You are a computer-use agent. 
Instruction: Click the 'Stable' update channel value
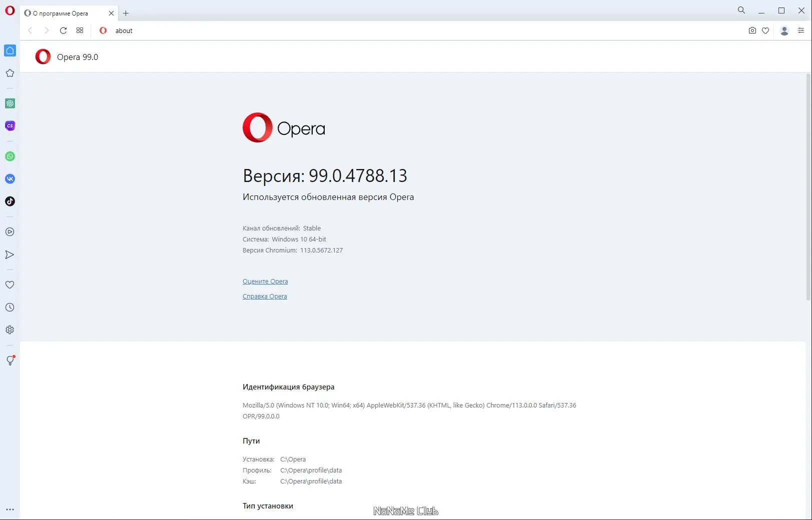(312, 228)
